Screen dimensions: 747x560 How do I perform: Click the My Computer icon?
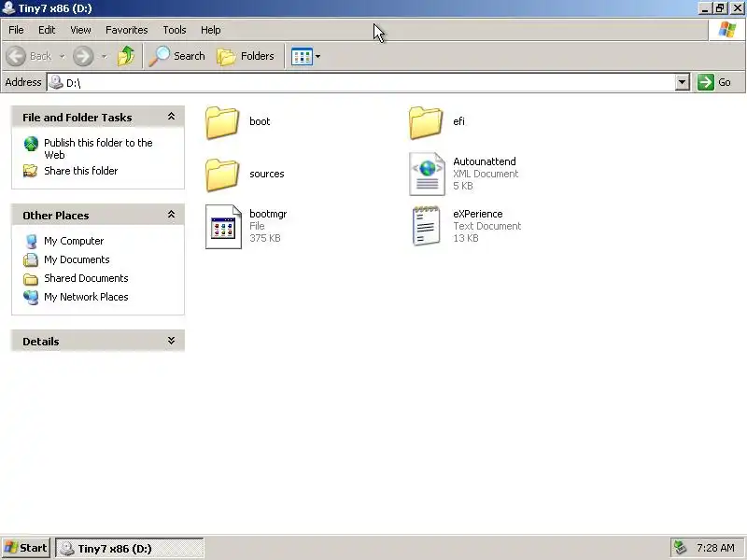[x=31, y=242]
